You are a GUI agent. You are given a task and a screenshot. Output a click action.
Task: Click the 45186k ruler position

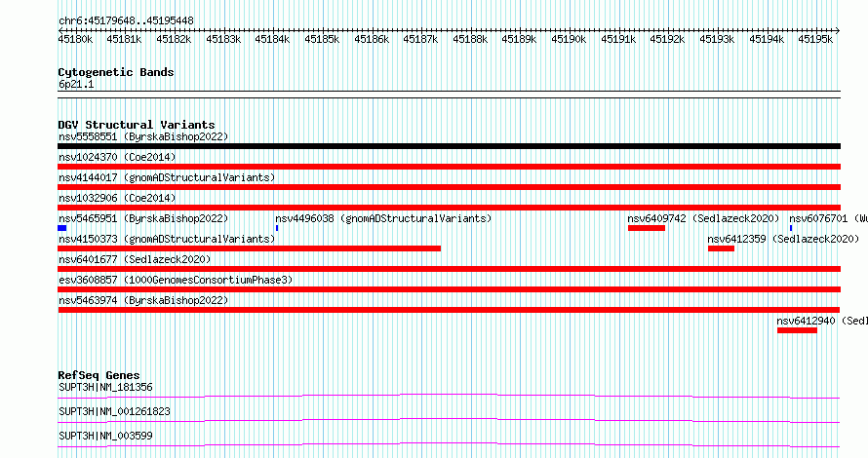click(372, 39)
